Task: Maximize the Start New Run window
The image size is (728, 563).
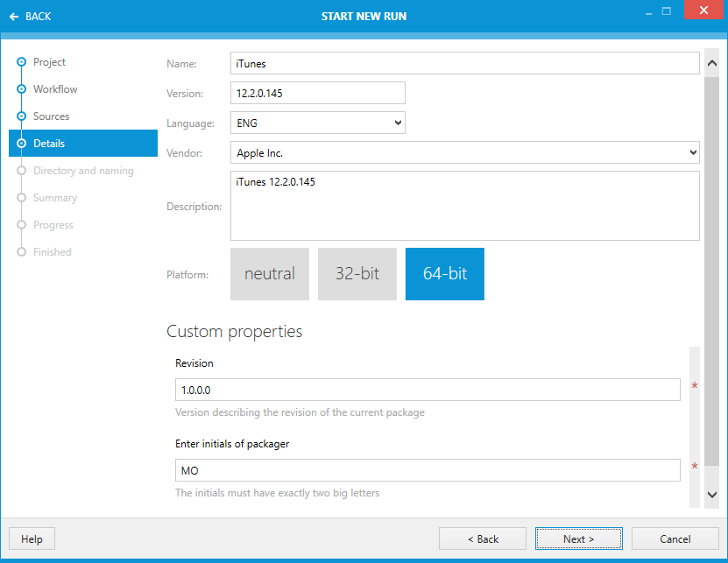Action: [667, 12]
